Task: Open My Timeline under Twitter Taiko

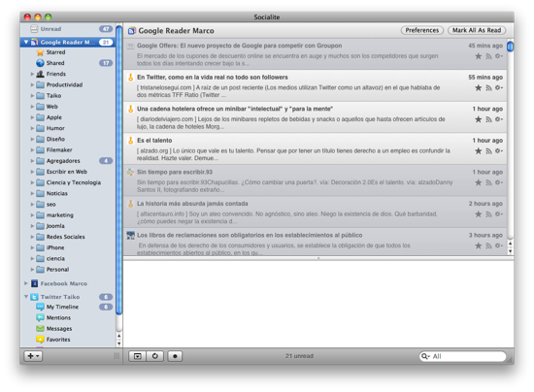Action: click(62, 307)
